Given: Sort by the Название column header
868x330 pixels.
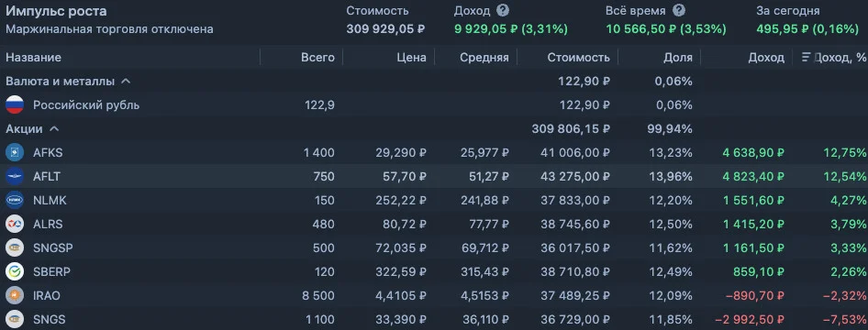Looking at the screenshot, I should (33, 58).
